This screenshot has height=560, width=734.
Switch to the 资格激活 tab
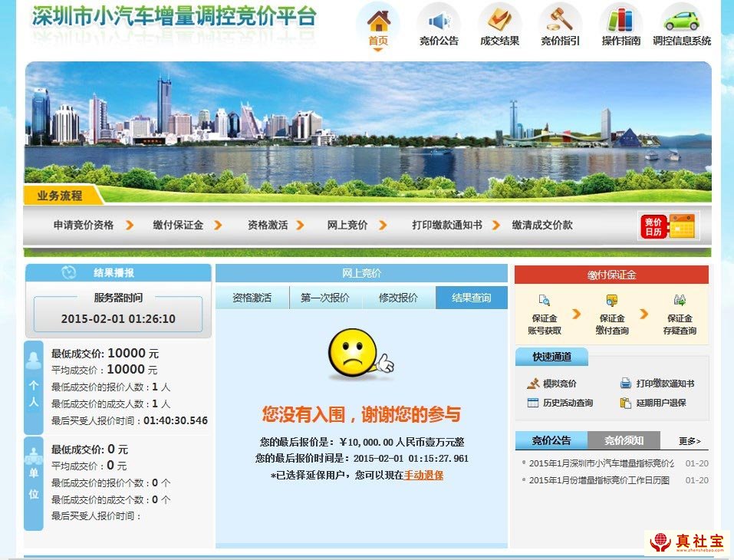tap(252, 298)
